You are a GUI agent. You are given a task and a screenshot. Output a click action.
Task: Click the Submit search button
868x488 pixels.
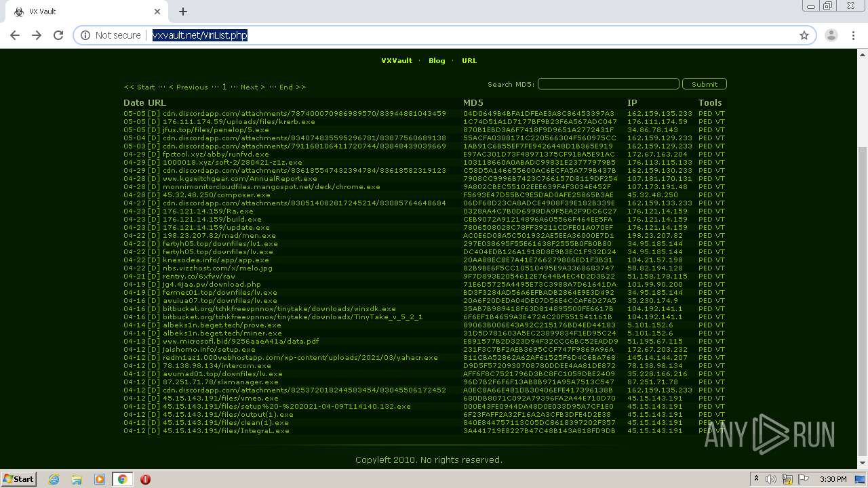(x=705, y=84)
